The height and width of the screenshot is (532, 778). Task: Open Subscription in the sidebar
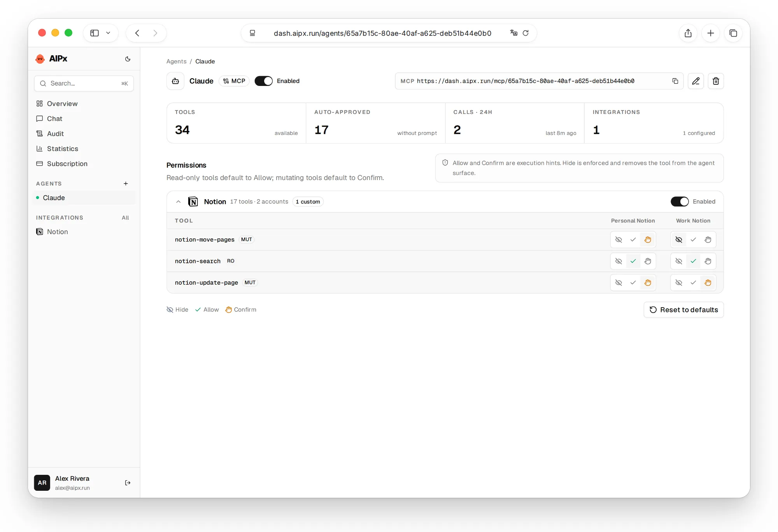coord(84,164)
